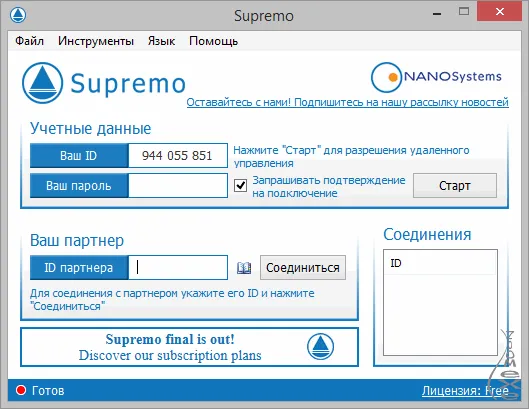Click the Соединиться button
This screenshot has width=529, height=409.
303,268
